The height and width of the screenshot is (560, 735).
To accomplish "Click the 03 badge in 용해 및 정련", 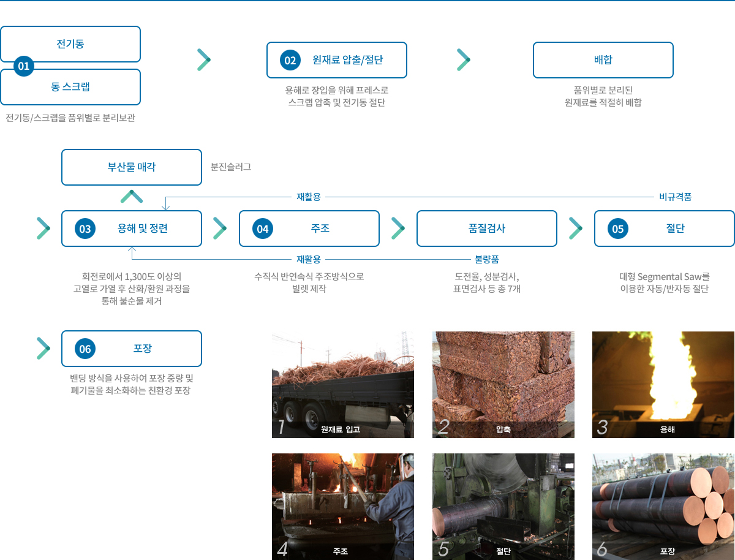I will (85, 229).
